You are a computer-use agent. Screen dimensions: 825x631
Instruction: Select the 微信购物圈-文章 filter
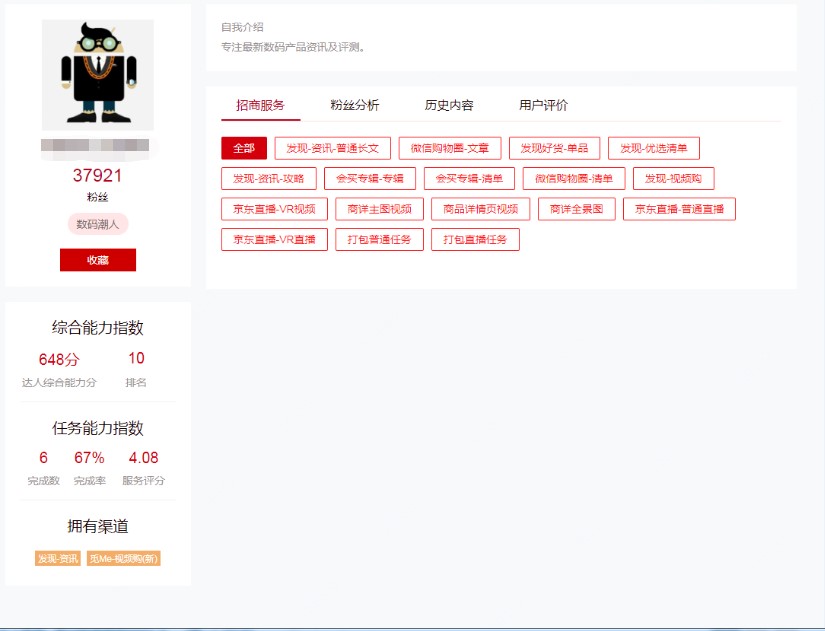pyautogui.click(x=450, y=148)
